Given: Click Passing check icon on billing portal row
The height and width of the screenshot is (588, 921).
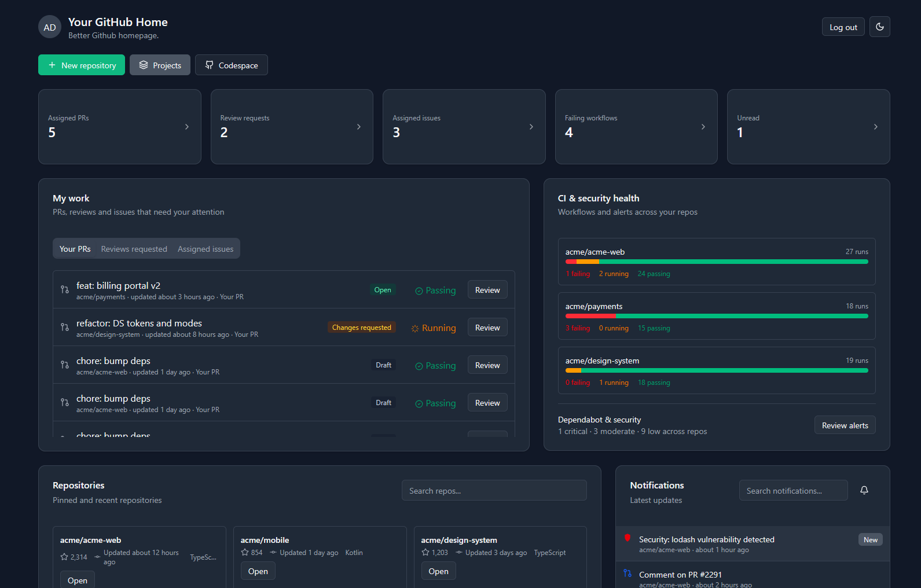Looking at the screenshot, I should pos(419,291).
